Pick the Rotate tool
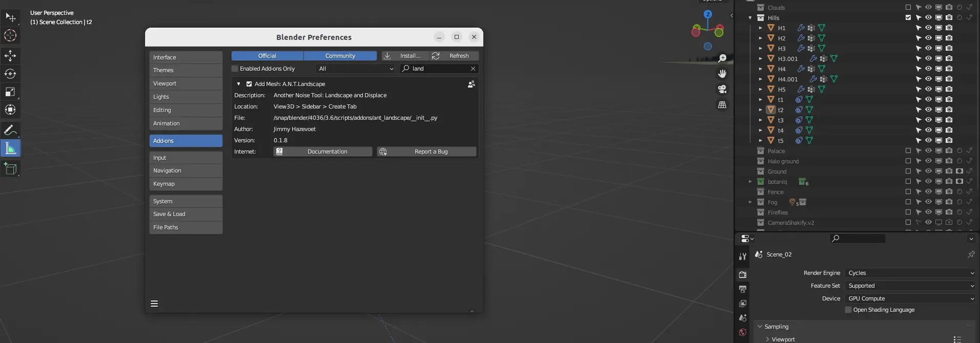The height and width of the screenshot is (343, 980). 10,74
